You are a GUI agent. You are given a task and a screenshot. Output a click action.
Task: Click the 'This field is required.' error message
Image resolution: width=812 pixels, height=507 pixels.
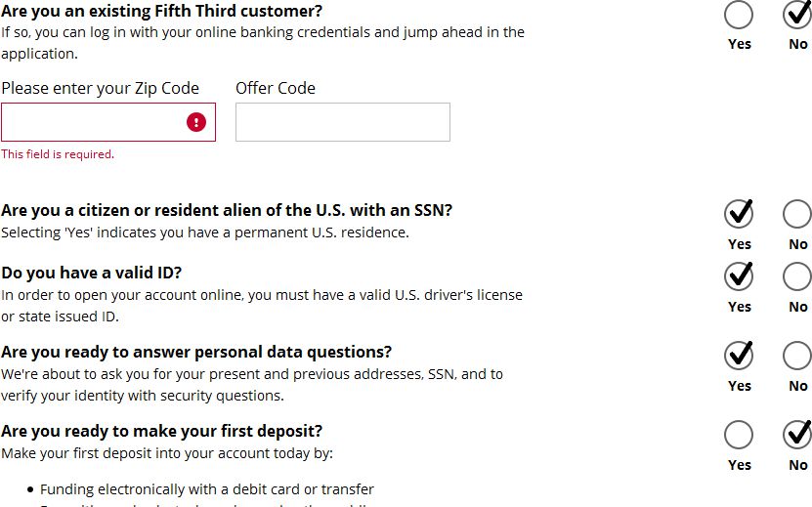click(58, 154)
